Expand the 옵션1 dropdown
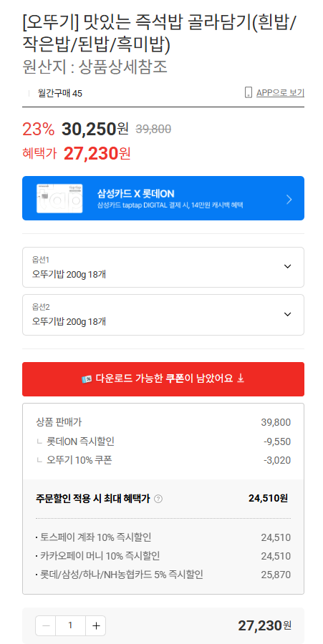Screen dimensions: 323x644 point(163,268)
